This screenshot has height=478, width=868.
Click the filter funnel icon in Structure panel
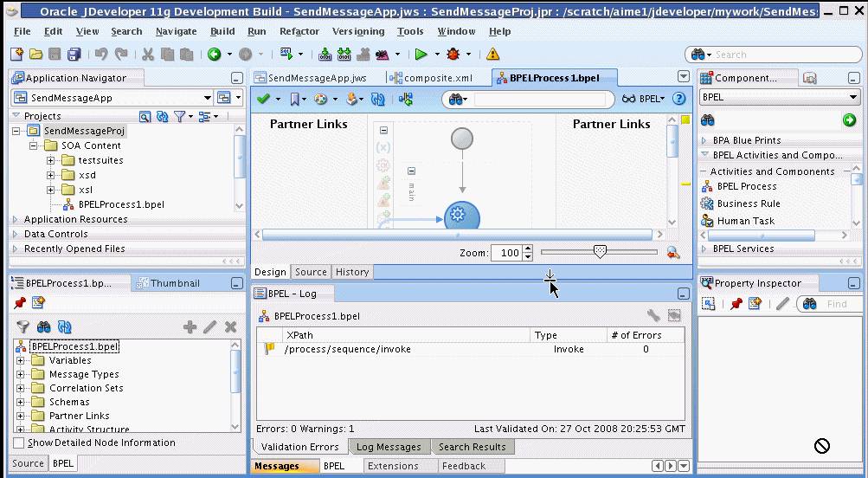click(x=23, y=326)
